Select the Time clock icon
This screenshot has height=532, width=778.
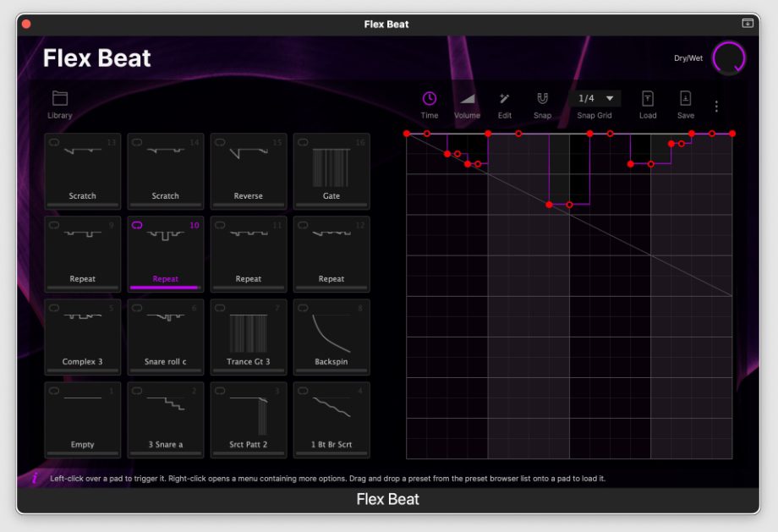pos(430,99)
